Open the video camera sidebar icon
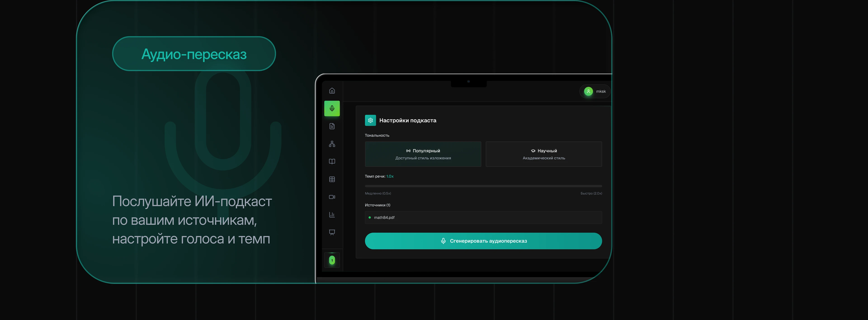The height and width of the screenshot is (320, 868). tap(332, 197)
